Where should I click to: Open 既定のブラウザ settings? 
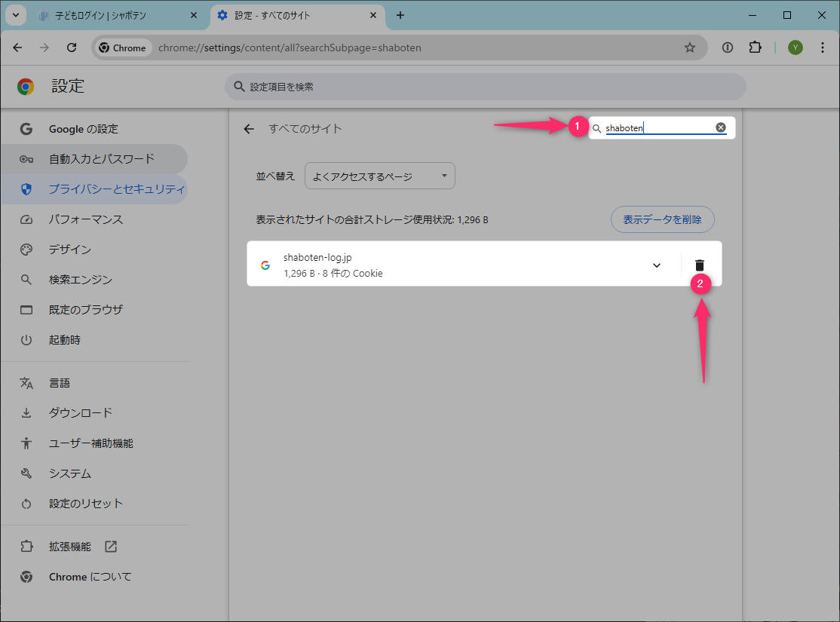click(86, 310)
